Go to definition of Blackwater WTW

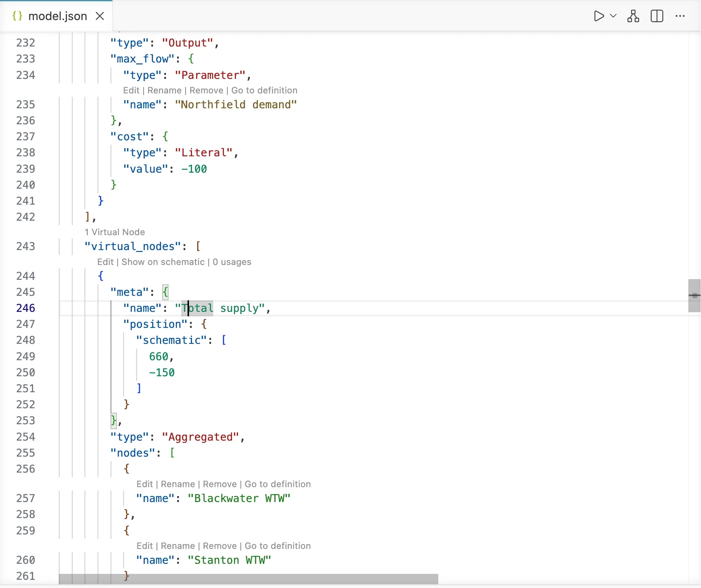pos(278,484)
